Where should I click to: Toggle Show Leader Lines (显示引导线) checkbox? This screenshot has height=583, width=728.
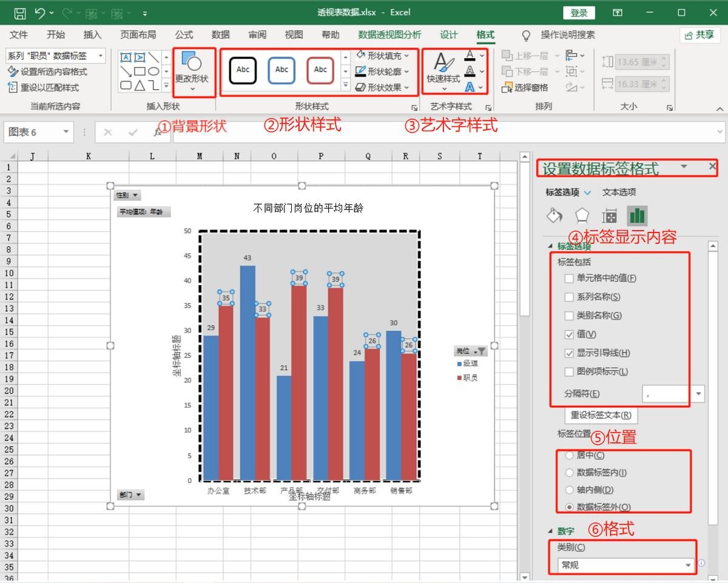point(568,353)
